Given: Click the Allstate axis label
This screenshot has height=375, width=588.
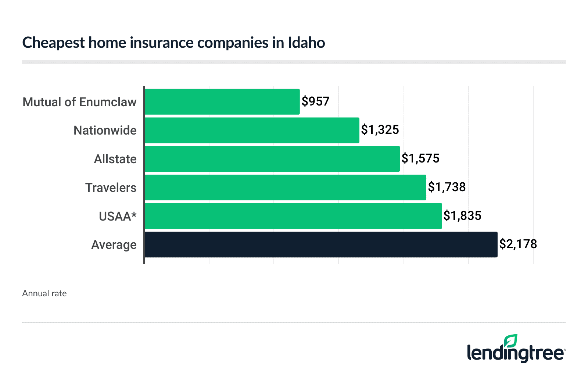Looking at the screenshot, I should pyautogui.click(x=115, y=159).
